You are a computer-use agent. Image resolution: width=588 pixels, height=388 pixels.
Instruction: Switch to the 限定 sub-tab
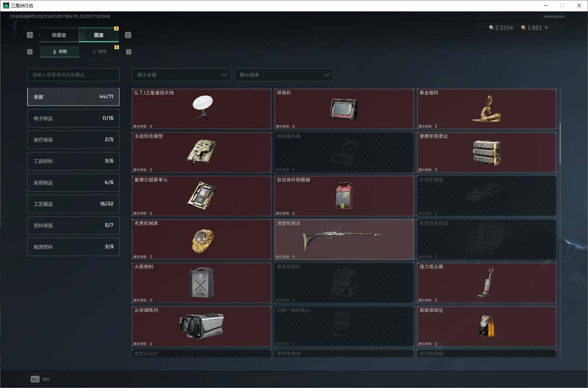tap(99, 51)
